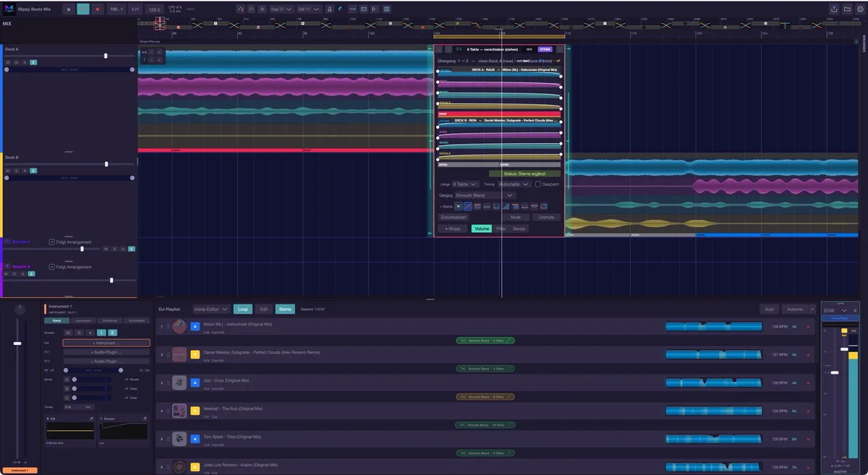Toggle Deck B E button
Image resolution: width=868 pixels, height=475 pixels.
pyautogui.click(x=33, y=171)
